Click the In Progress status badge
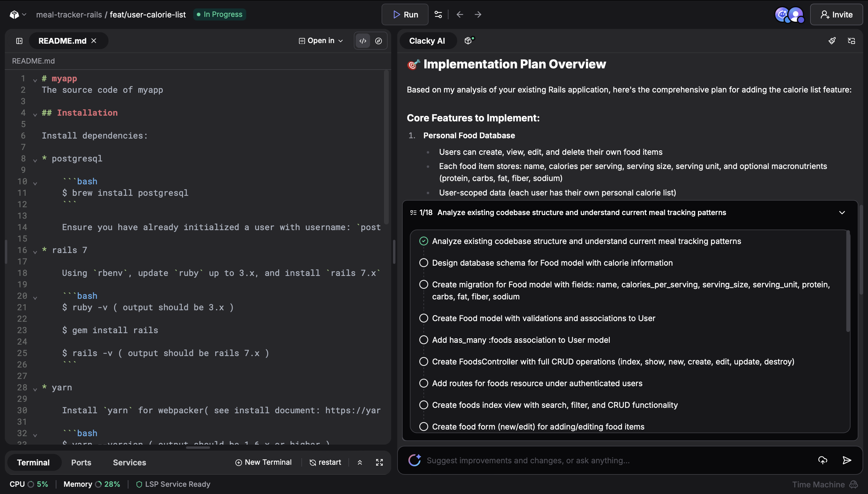Screen dimensions: 868x494 coord(220,14)
